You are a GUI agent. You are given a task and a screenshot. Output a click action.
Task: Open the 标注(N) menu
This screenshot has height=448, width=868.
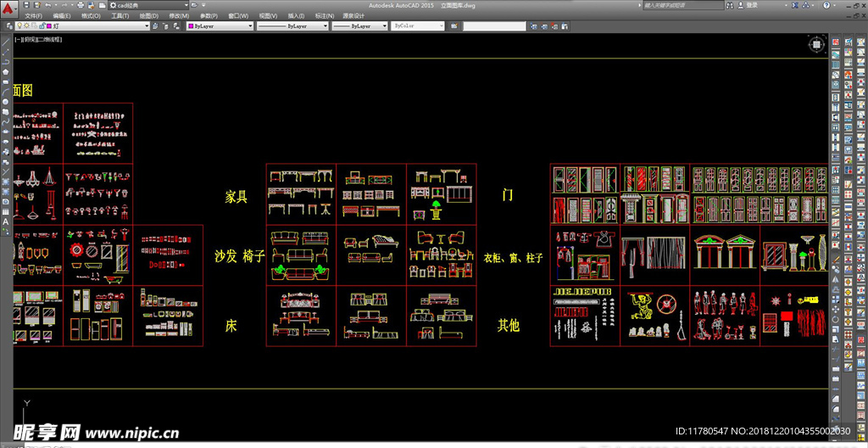point(324,16)
